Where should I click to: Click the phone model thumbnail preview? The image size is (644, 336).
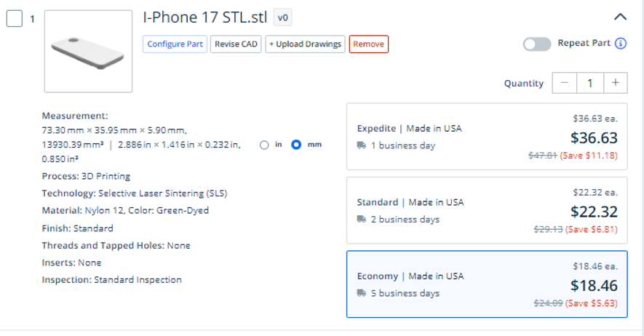pos(88,52)
